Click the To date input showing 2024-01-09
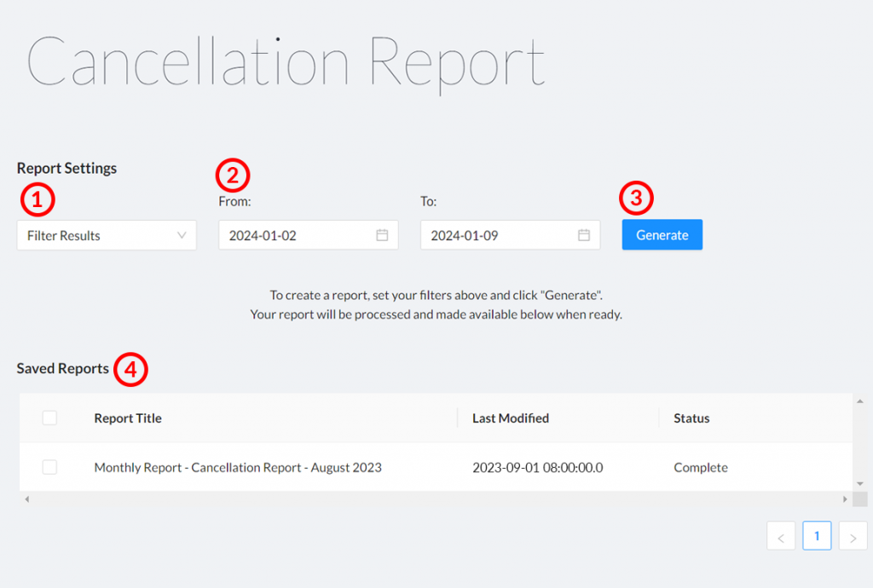The width and height of the screenshot is (873, 588). 494,234
